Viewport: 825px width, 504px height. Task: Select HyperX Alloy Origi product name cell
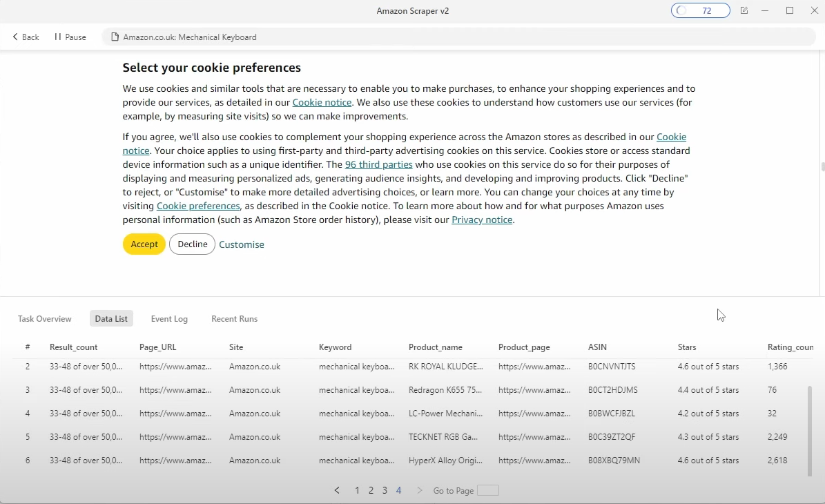point(446,461)
